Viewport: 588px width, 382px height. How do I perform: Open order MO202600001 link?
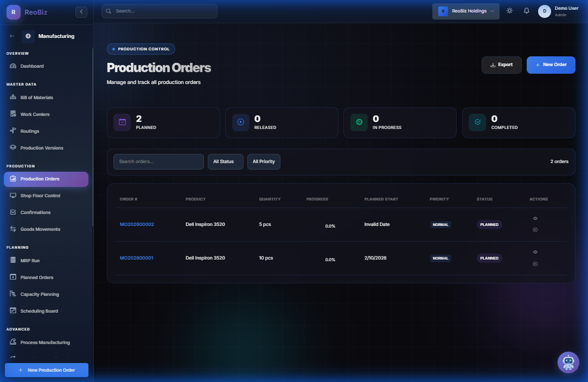click(x=136, y=258)
